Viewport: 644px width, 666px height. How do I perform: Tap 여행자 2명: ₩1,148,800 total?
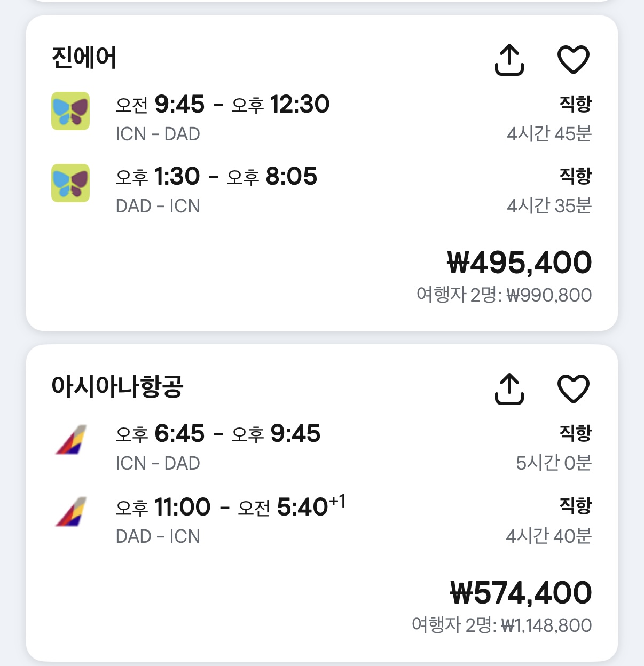501,625
